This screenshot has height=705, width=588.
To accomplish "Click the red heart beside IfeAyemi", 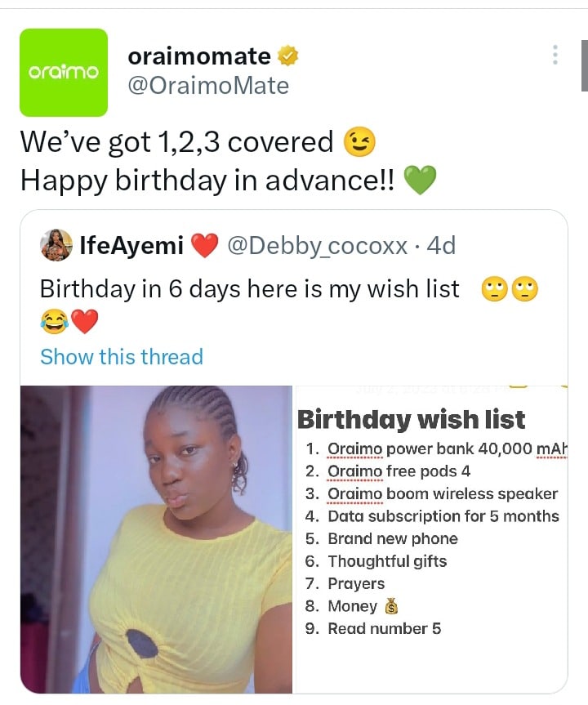I will click(205, 245).
